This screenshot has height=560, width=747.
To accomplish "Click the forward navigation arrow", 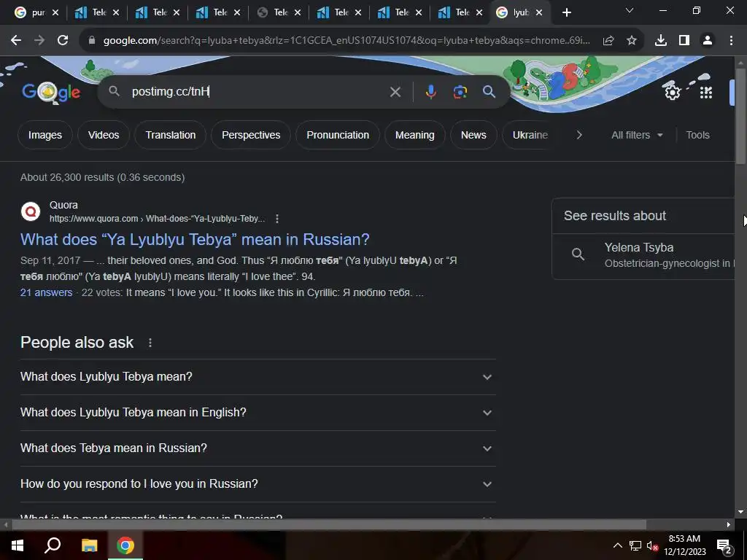I will pyautogui.click(x=39, y=41).
